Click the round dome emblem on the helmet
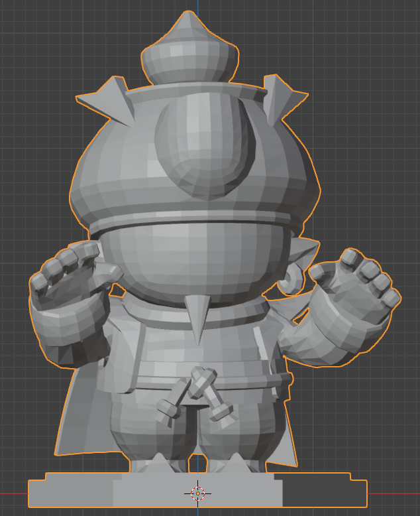 tap(205, 146)
